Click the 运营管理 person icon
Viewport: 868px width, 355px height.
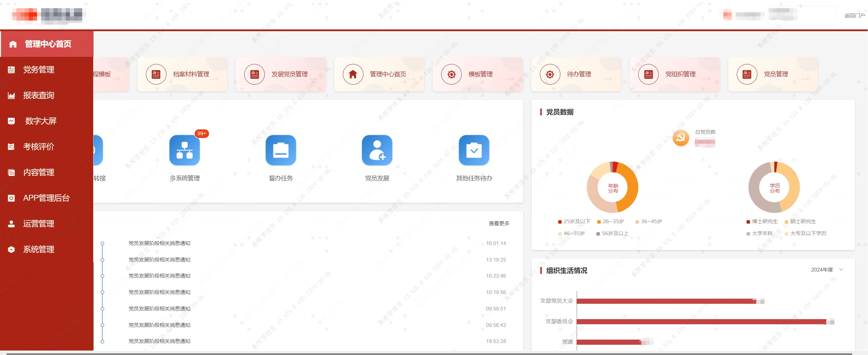(11, 224)
